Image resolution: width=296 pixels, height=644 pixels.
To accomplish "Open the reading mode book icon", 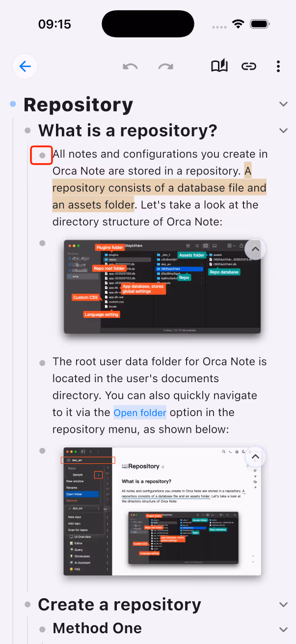I will pyautogui.click(x=219, y=66).
